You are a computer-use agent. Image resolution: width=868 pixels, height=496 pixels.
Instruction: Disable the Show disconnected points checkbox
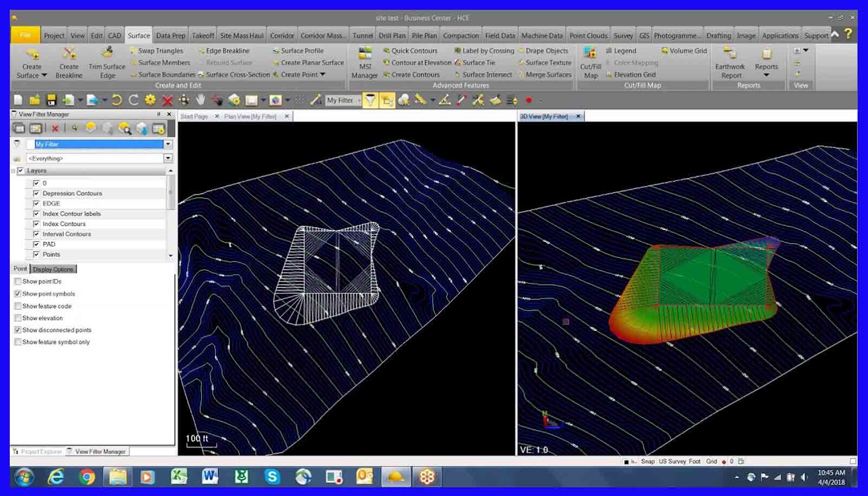tap(18, 330)
